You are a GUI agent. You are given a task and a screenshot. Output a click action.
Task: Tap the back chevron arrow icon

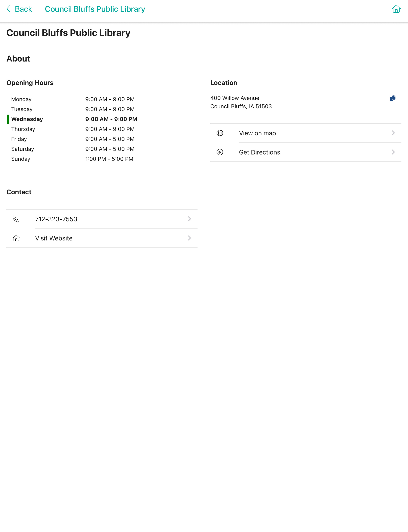[x=9, y=9]
